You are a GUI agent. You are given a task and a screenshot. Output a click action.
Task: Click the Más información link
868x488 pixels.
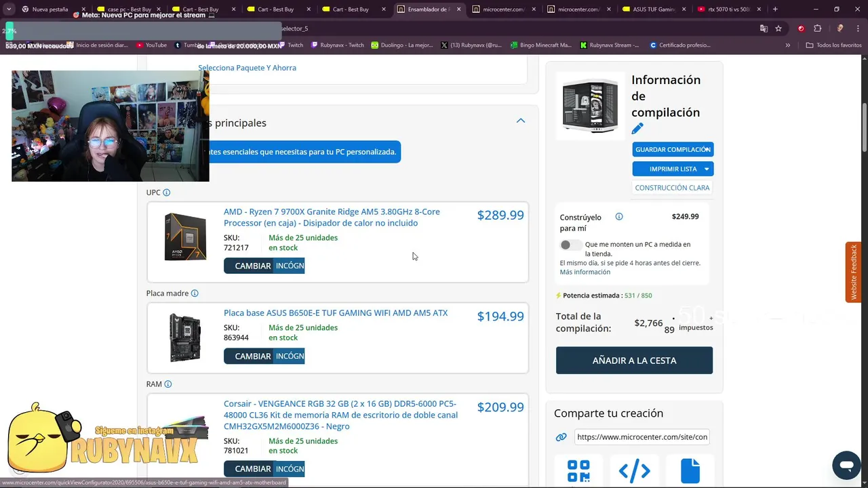point(585,272)
